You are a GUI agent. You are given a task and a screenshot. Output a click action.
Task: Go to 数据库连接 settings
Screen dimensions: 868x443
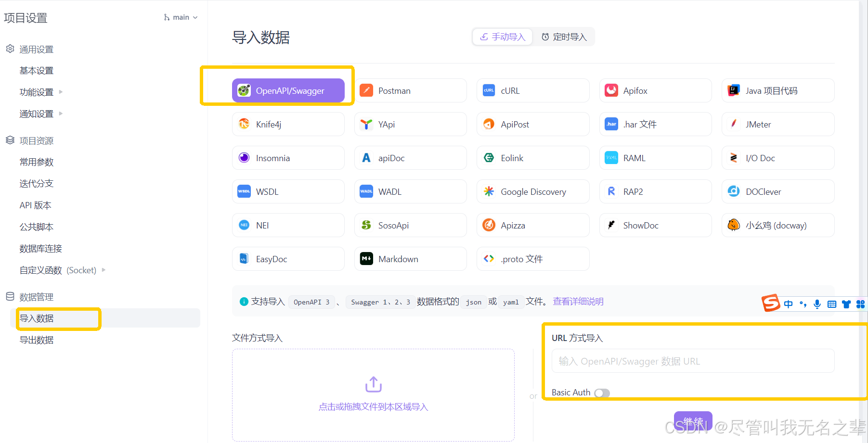41,249
